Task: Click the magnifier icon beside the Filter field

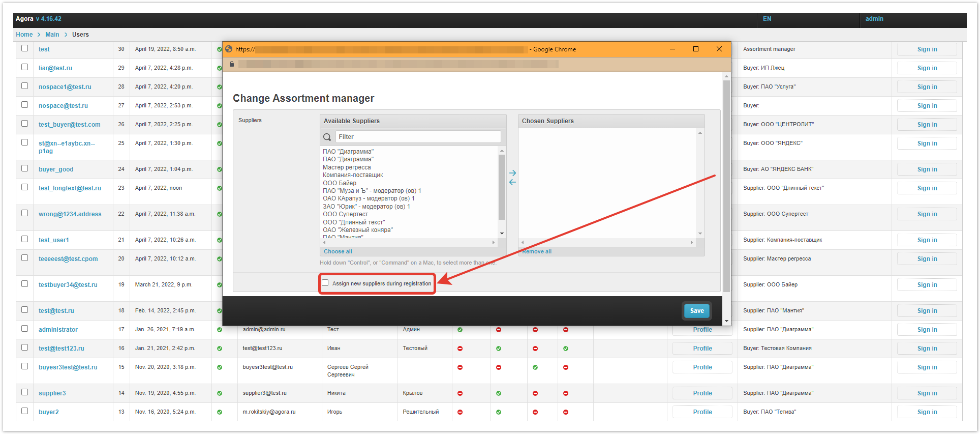Action: [x=327, y=137]
